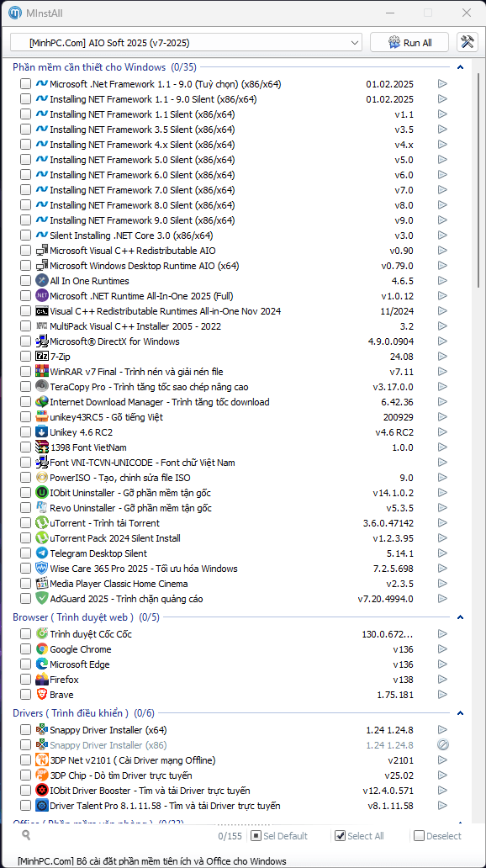Toggle the Sel Default checkbox
Screen dimensions: 486x868
[x=256, y=836]
